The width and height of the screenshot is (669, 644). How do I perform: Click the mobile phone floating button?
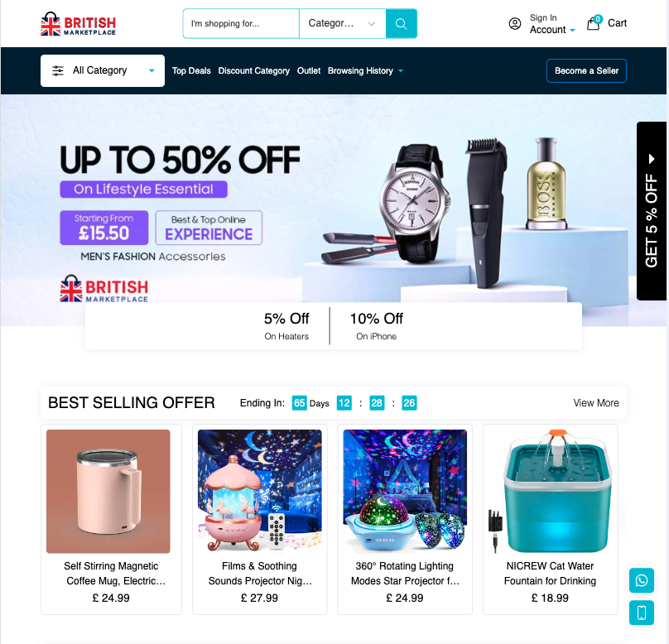click(x=642, y=613)
